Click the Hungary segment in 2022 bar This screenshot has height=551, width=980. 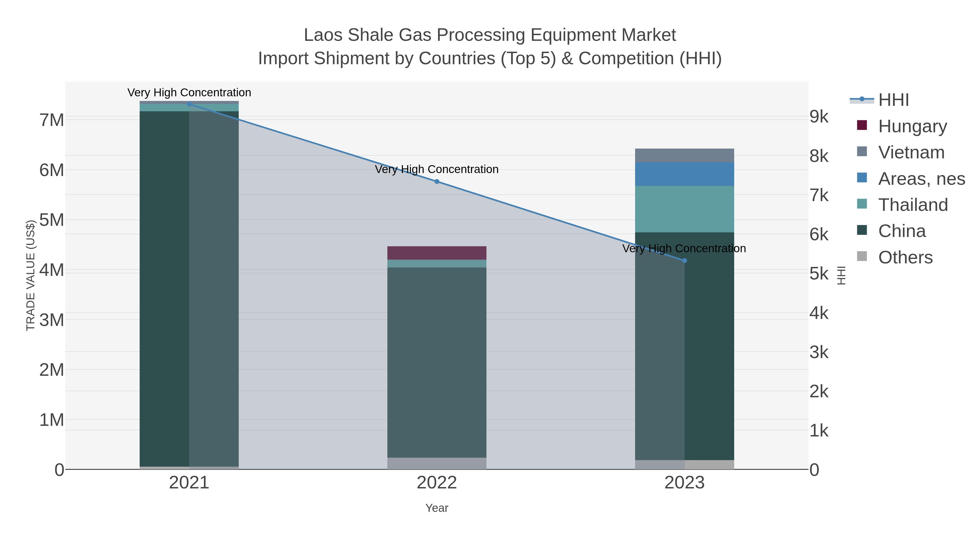tap(437, 253)
